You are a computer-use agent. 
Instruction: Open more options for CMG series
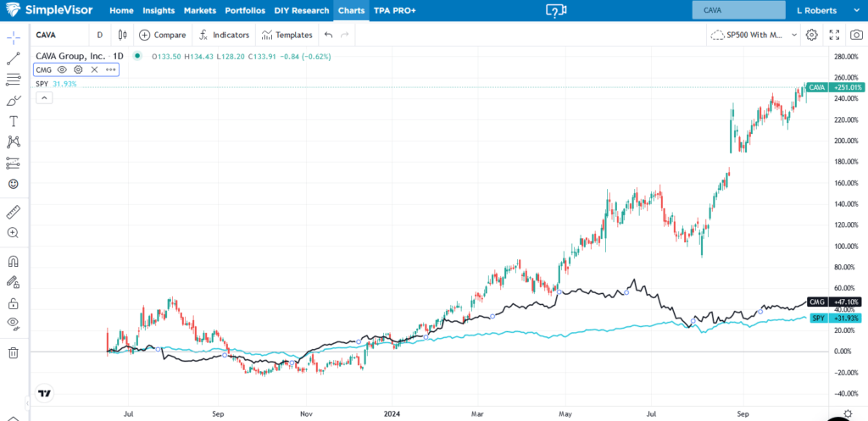point(111,69)
